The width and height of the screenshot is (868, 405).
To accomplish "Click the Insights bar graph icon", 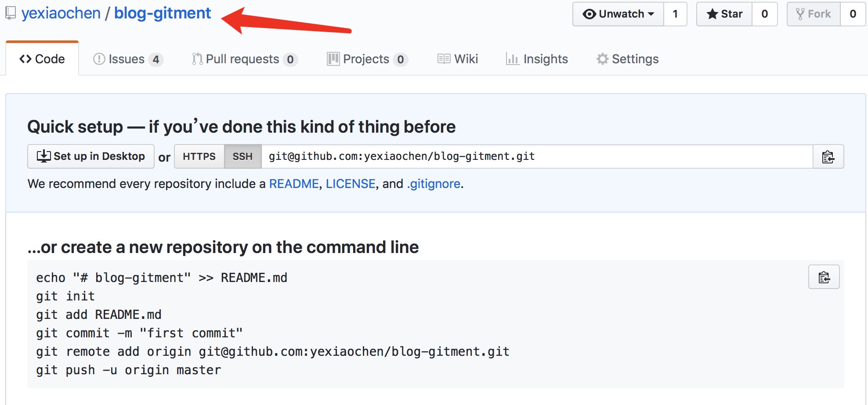I will [x=513, y=59].
